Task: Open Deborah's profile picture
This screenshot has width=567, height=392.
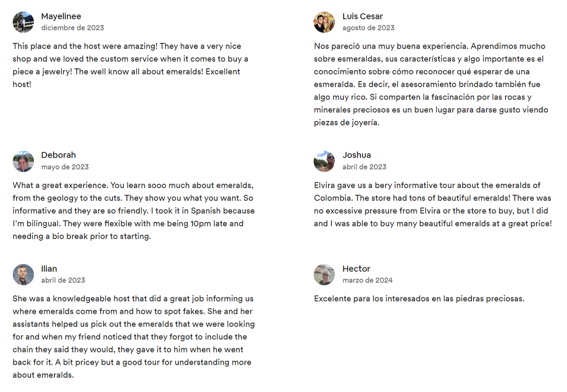Action: pyautogui.click(x=23, y=161)
